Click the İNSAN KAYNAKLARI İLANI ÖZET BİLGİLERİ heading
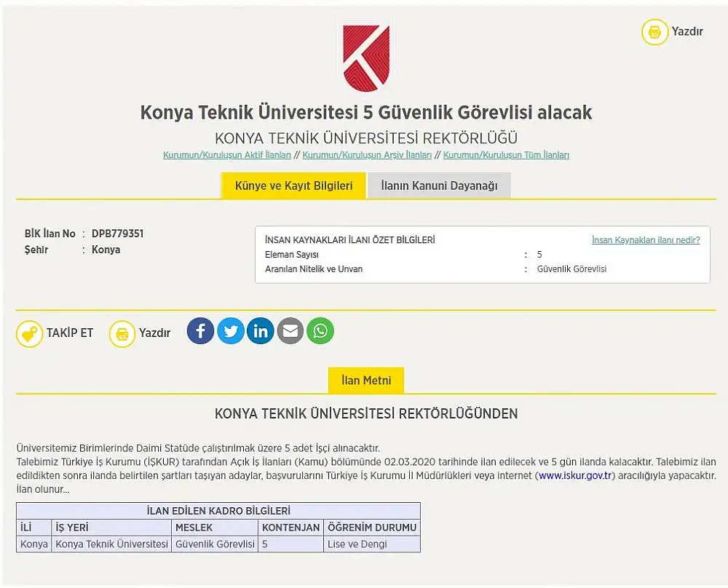 point(350,240)
